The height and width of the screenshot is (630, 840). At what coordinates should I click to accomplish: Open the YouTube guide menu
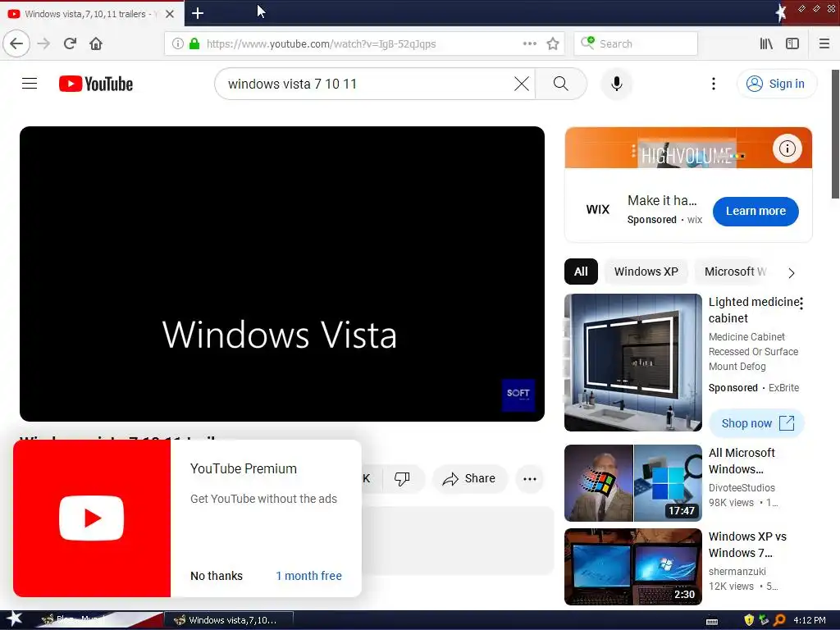click(x=30, y=84)
